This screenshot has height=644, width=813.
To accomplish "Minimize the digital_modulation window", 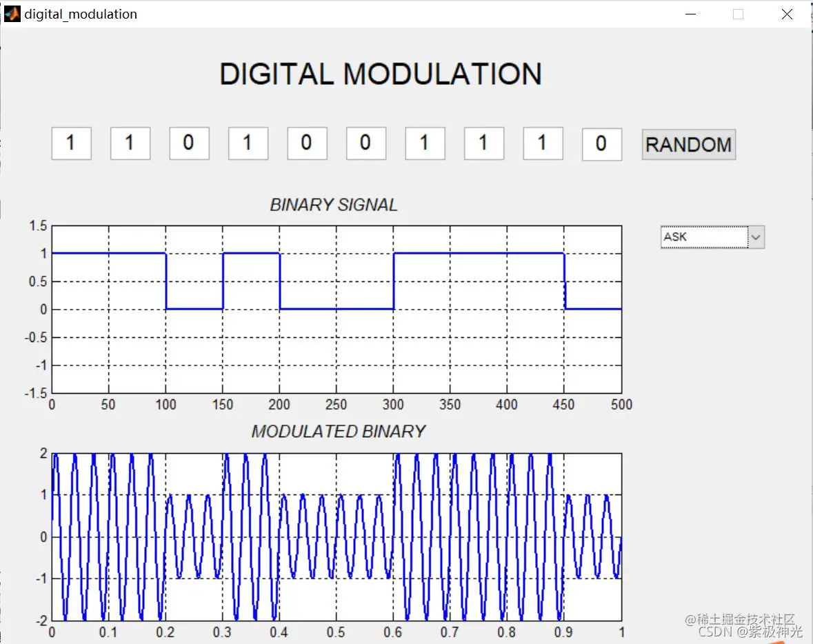I will tap(690, 14).
